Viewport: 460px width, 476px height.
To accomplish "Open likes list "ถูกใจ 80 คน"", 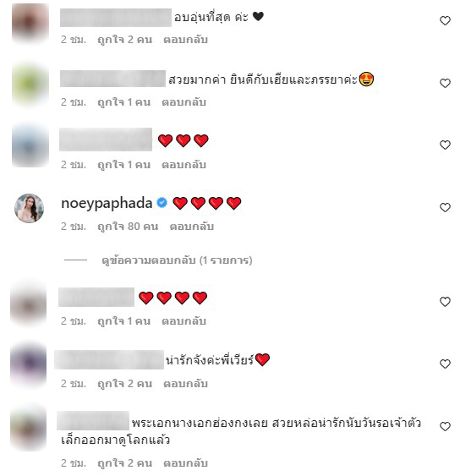I will [128, 227].
